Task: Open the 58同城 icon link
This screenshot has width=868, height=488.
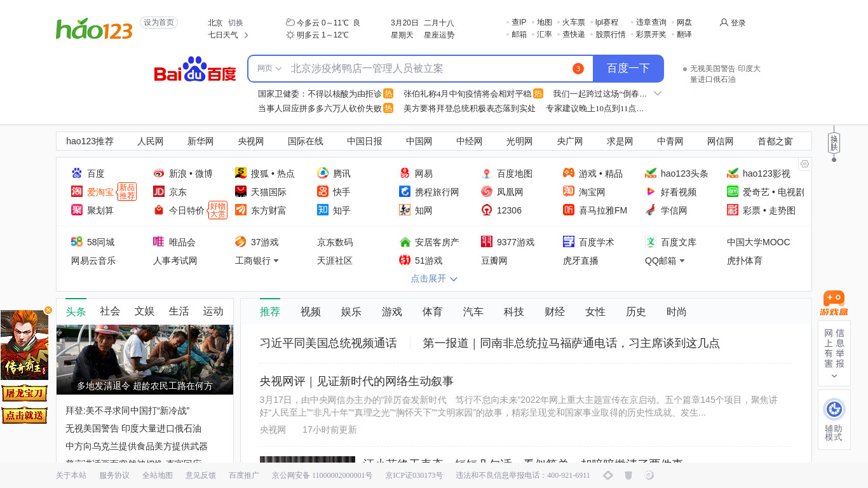Action: click(77, 242)
